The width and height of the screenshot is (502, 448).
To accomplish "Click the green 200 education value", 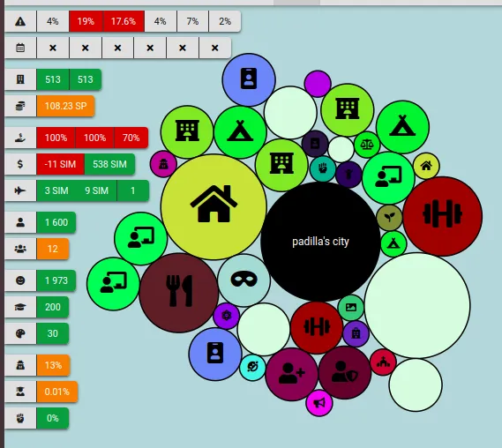I will click(53, 307).
